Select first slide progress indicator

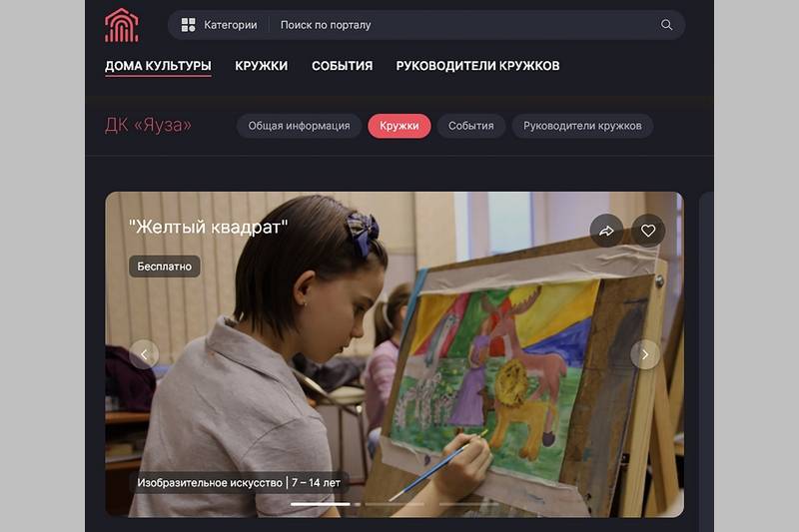tap(320, 504)
